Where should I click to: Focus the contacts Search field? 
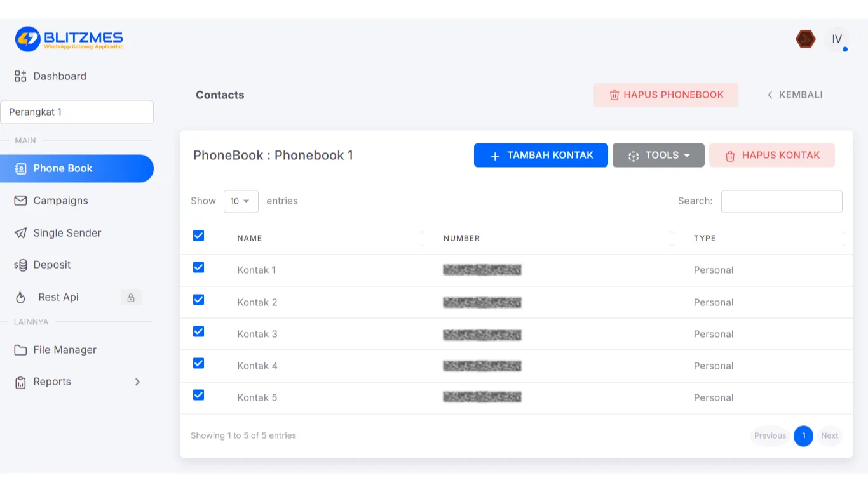(x=782, y=201)
